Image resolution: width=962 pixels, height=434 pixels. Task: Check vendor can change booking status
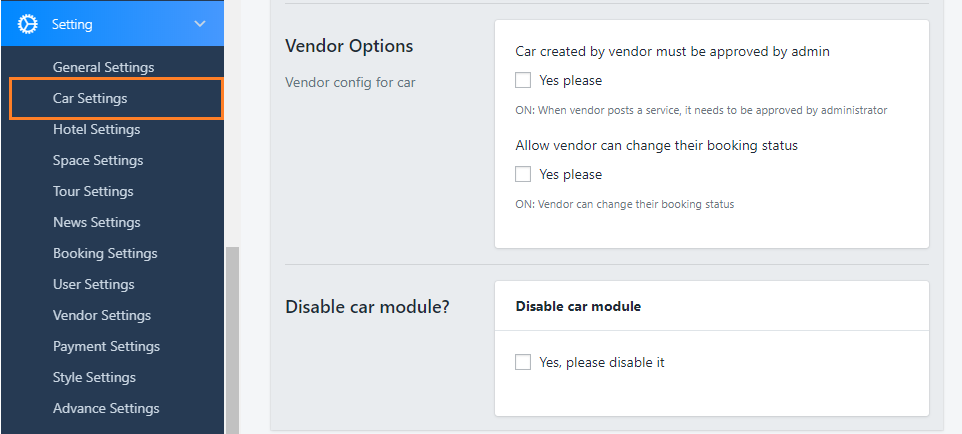click(x=523, y=174)
